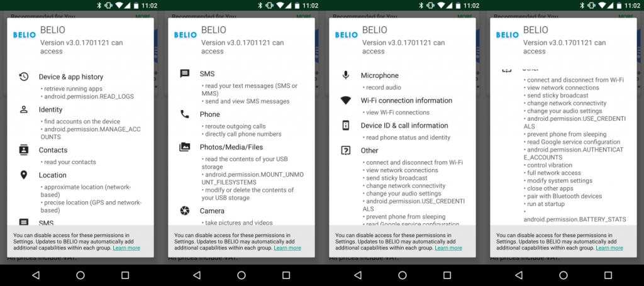644x286 pixels.
Task: Tap Home button below the Identity permissions dialog
Action: [x=80, y=275]
